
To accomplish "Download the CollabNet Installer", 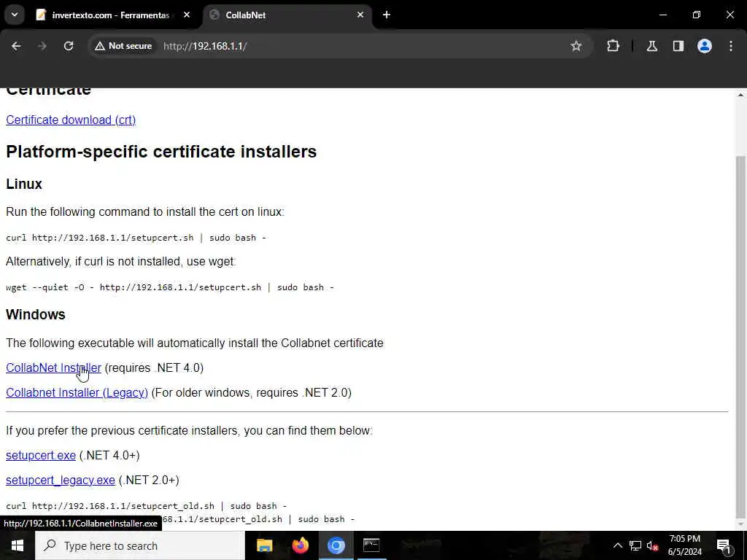I will [53, 367].
